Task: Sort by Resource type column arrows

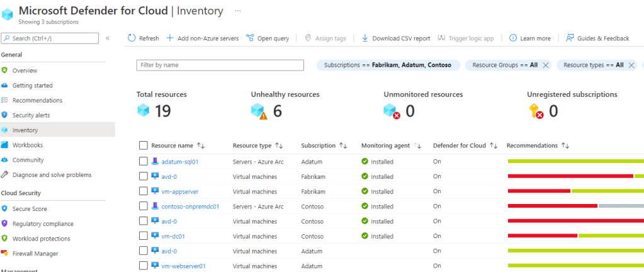Action: pos(279,145)
